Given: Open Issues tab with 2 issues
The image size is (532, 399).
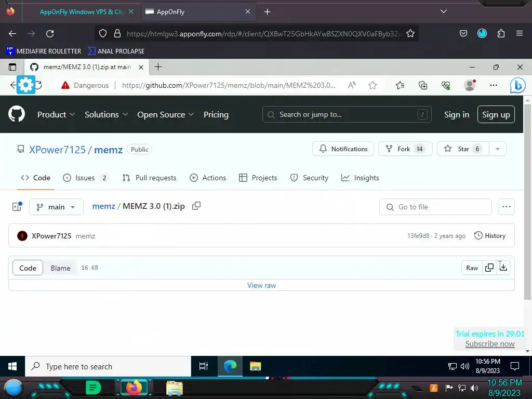Looking at the screenshot, I should pos(86,178).
